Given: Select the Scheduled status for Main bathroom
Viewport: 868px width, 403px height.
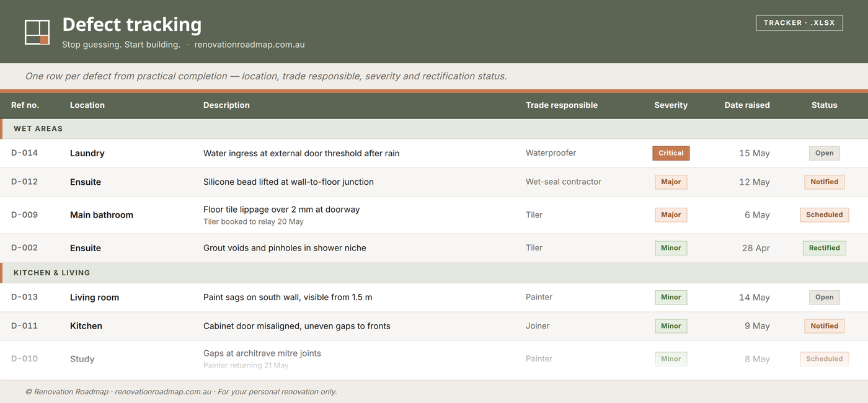Looking at the screenshot, I should point(824,215).
